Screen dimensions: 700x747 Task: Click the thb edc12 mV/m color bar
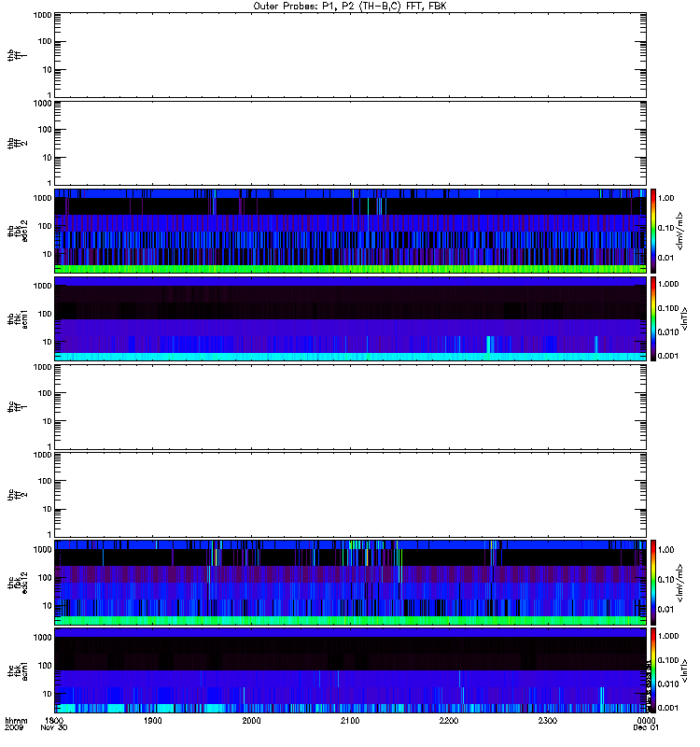653,231
